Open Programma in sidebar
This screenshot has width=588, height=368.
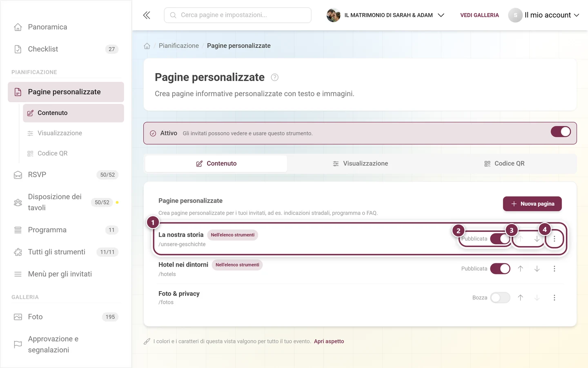click(x=66, y=230)
